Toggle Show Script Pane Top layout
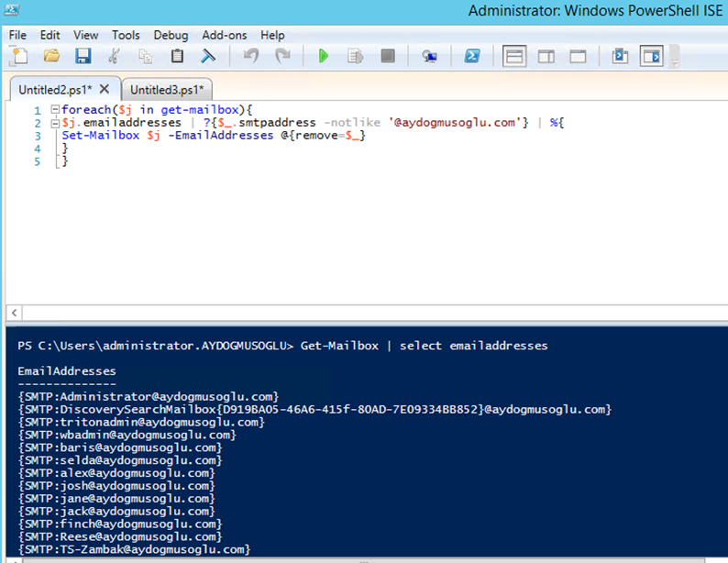 [x=514, y=56]
